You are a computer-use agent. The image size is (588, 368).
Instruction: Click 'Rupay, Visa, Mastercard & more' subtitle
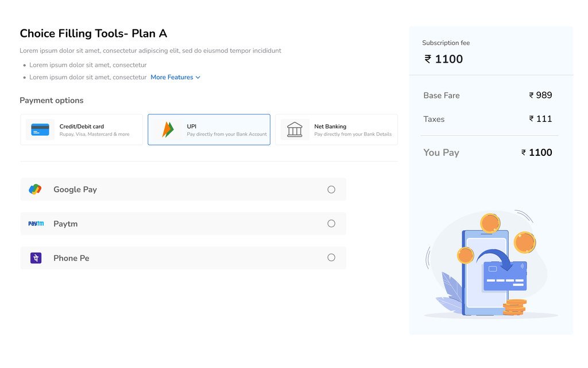click(95, 134)
